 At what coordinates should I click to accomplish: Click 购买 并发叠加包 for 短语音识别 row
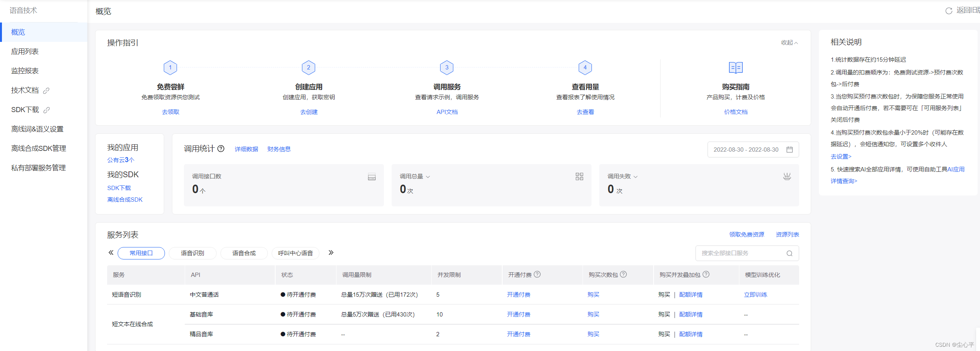coord(664,295)
